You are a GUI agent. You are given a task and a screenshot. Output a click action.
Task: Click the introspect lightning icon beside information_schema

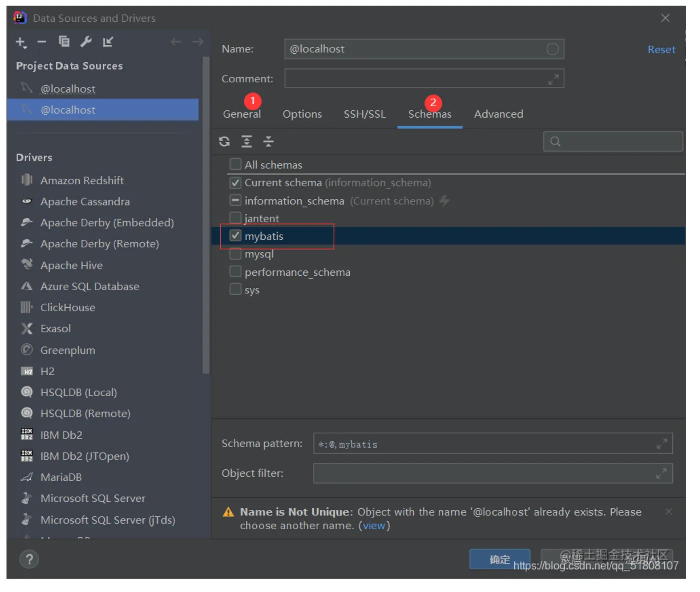(444, 201)
